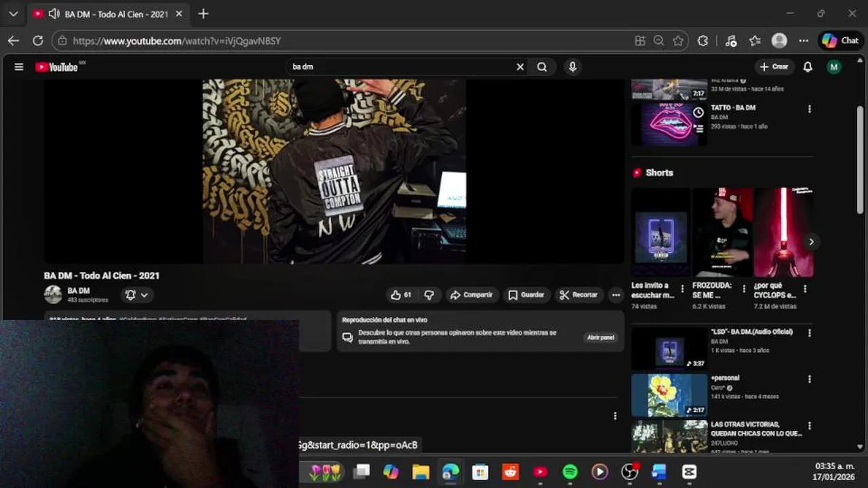Click the apps grid icon in address bar
Image resolution: width=868 pixels, height=488 pixels.
click(x=639, y=41)
